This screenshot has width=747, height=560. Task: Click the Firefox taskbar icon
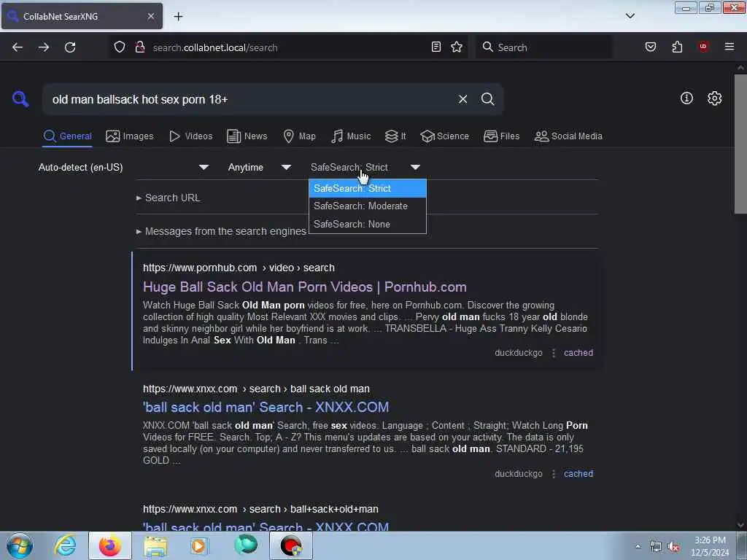point(110,545)
